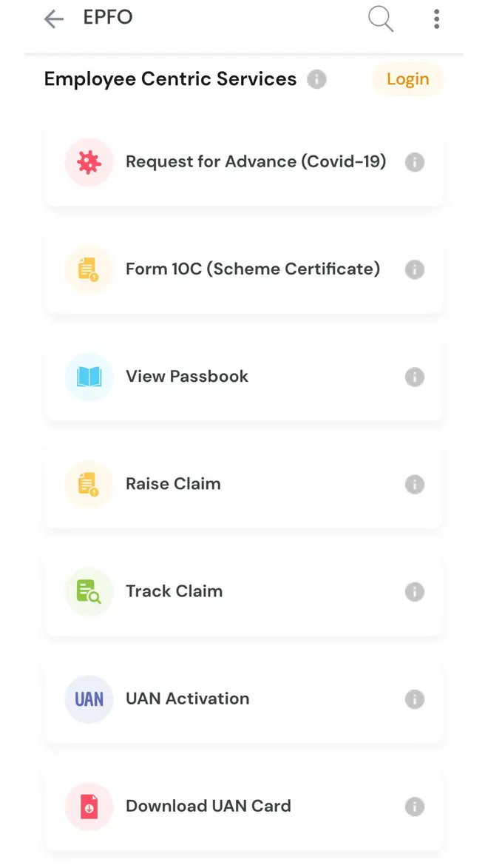
Task: Tap the UAN Activation icon
Action: tap(89, 699)
